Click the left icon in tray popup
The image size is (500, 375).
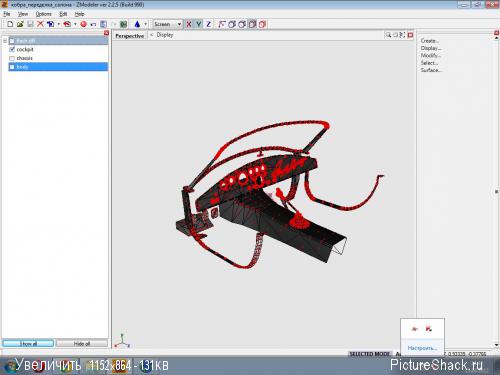(x=415, y=329)
